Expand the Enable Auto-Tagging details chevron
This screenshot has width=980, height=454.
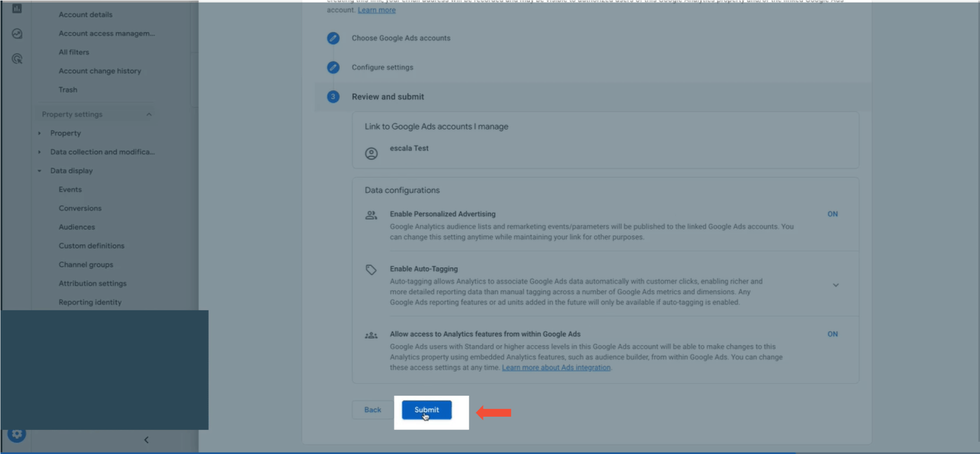point(836,285)
